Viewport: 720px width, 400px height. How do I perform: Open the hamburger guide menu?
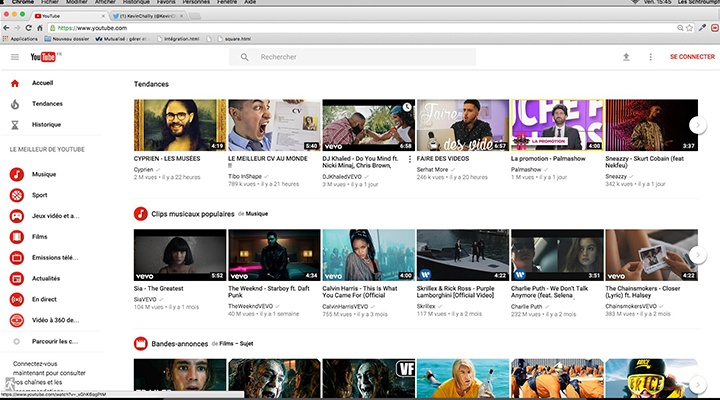point(14,57)
